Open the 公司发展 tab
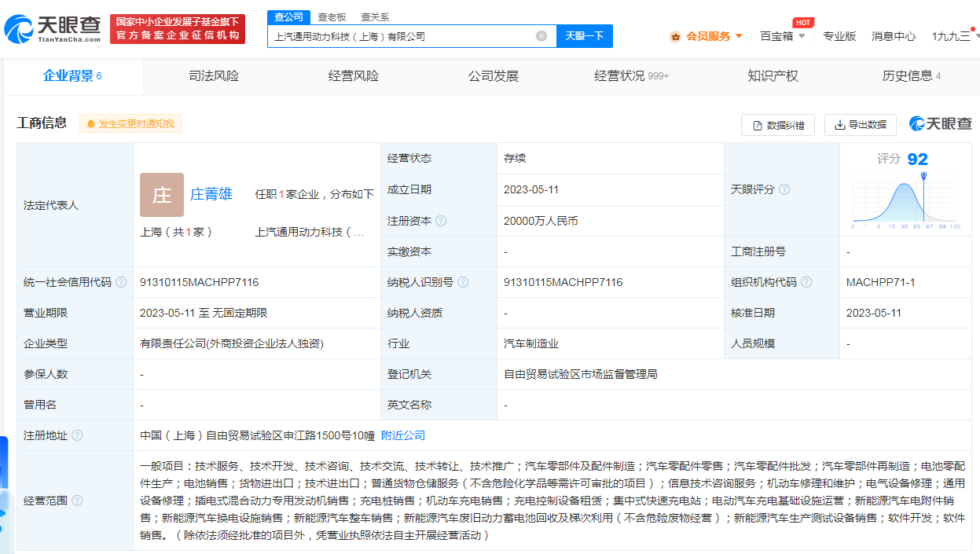Viewport: 980px width, 554px height. [494, 76]
